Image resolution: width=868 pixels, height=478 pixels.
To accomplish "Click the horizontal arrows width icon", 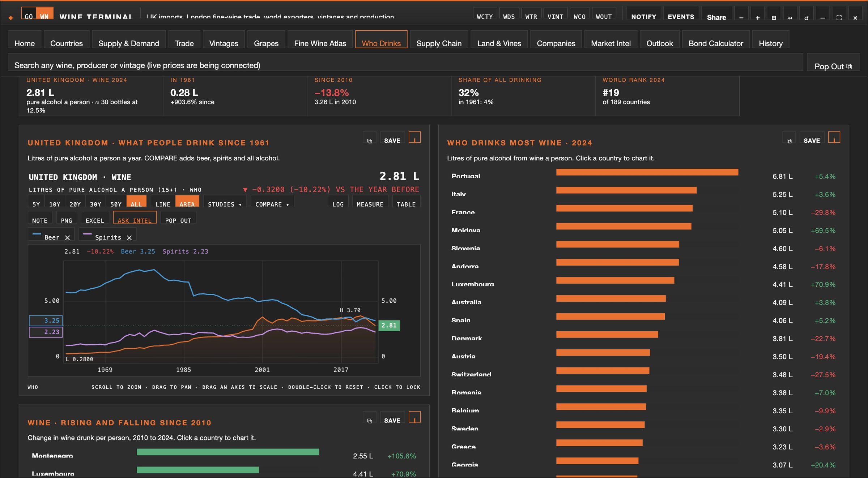I will coord(790,17).
